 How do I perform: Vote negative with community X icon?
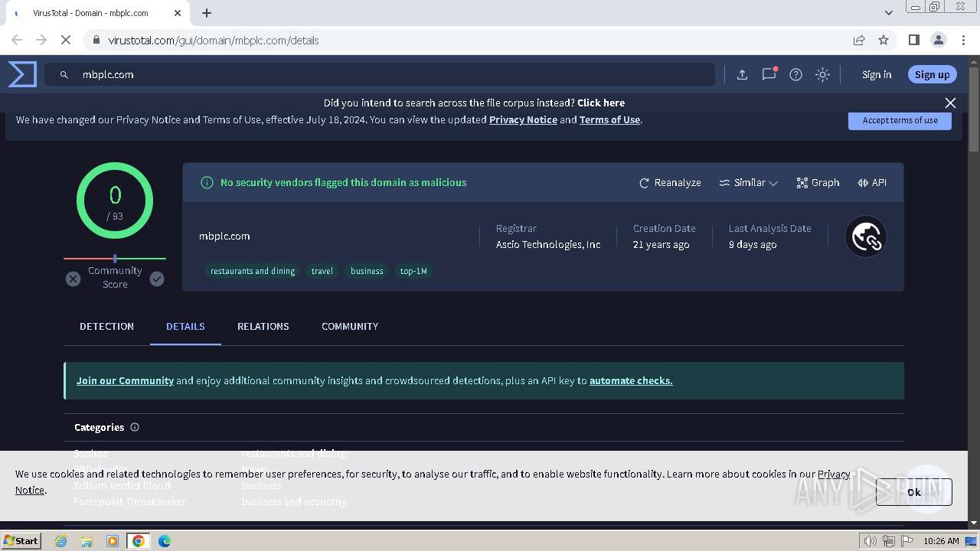tap(73, 279)
